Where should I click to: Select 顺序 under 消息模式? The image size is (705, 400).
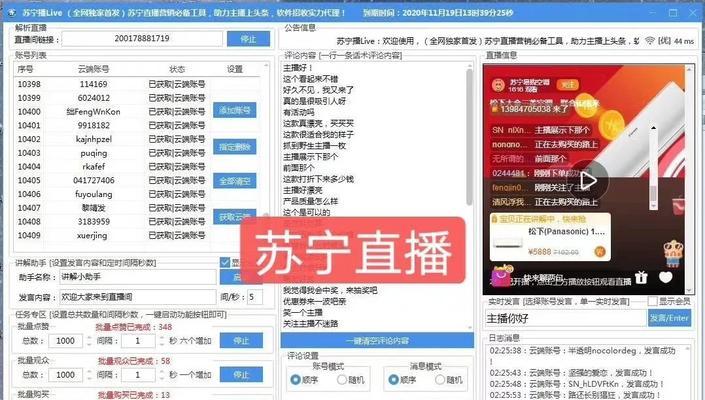[x=393, y=380]
